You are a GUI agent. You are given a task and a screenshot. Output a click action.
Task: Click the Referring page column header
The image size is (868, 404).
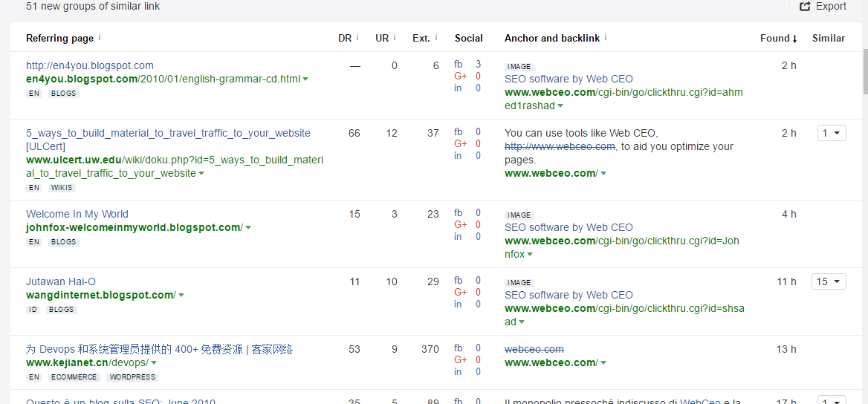click(59, 38)
